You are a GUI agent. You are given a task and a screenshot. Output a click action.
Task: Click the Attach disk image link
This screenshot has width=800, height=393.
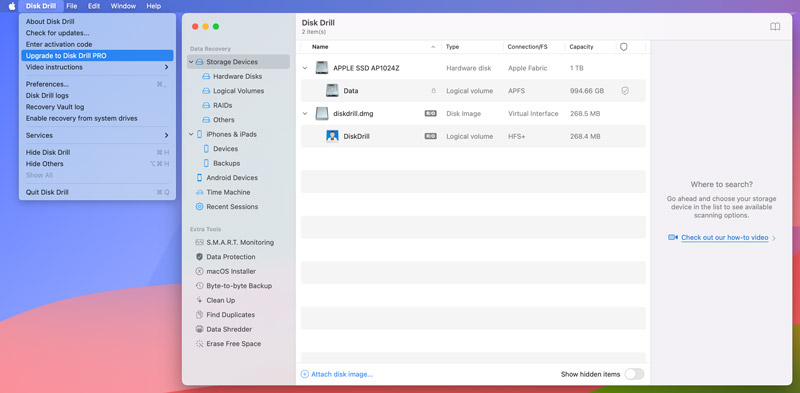point(337,374)
